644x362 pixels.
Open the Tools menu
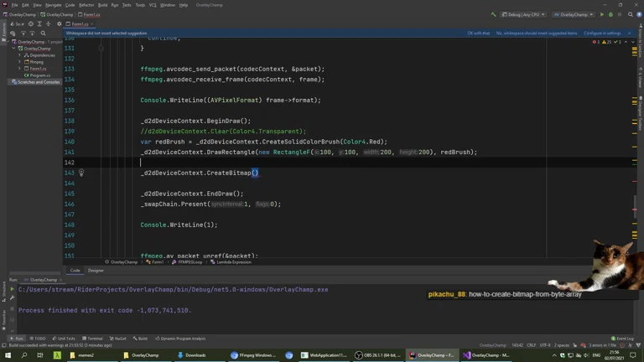click(140, 5)
